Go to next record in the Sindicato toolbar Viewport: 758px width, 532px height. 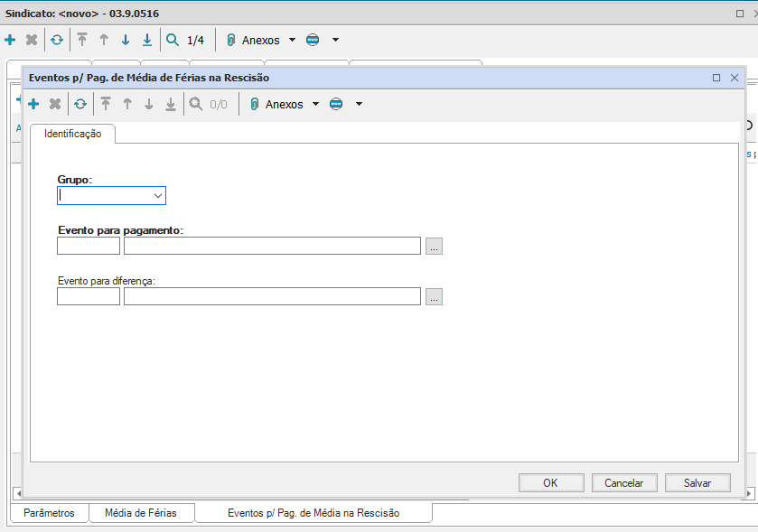tap(126, 41)
